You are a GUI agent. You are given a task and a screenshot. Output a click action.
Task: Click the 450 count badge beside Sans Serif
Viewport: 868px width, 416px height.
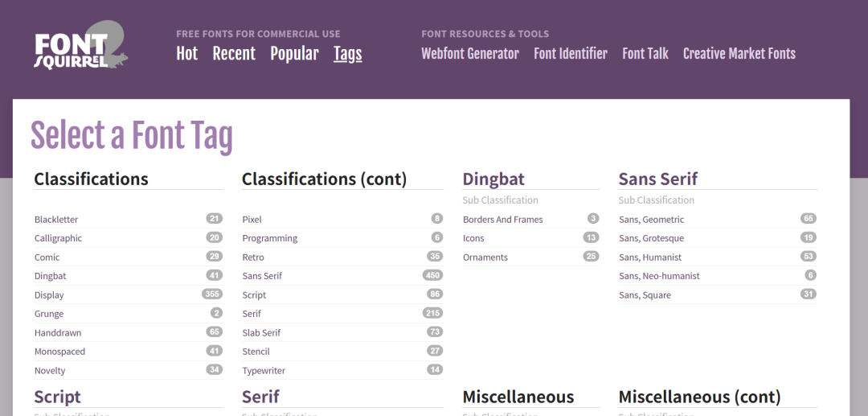pyautogui.click(x=432, y=275)
